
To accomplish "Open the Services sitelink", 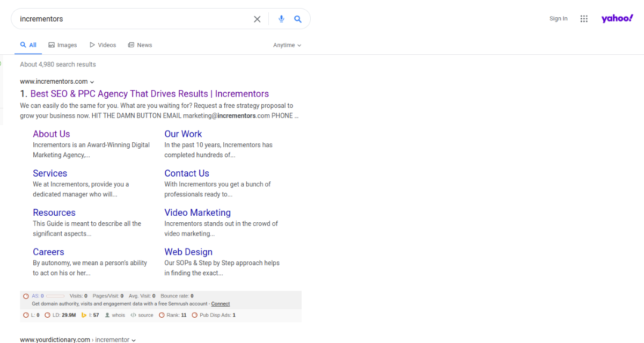I will [x=50, y=173].
